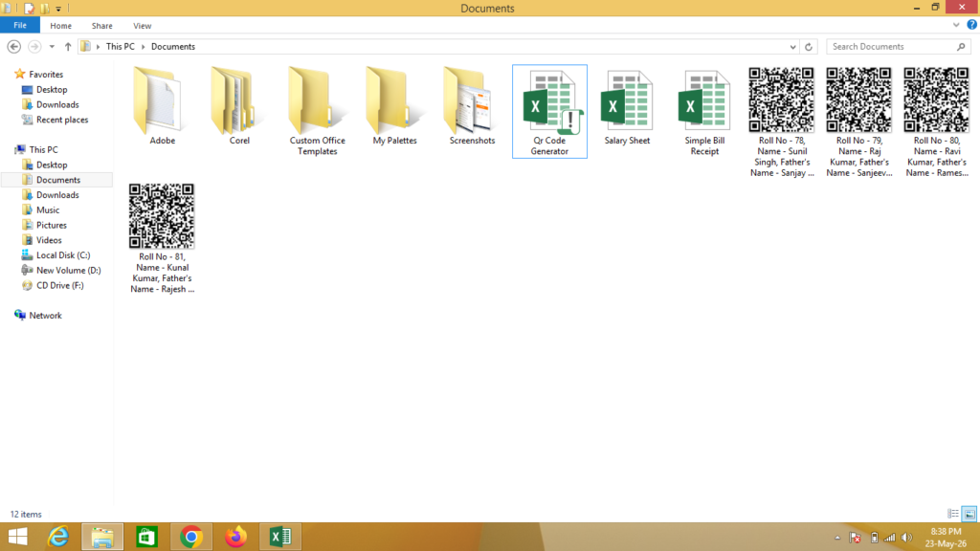Expand the ribbon with the chevron
Image resolution: width=980 pixels, height=551 pixels.
(956, 25)
